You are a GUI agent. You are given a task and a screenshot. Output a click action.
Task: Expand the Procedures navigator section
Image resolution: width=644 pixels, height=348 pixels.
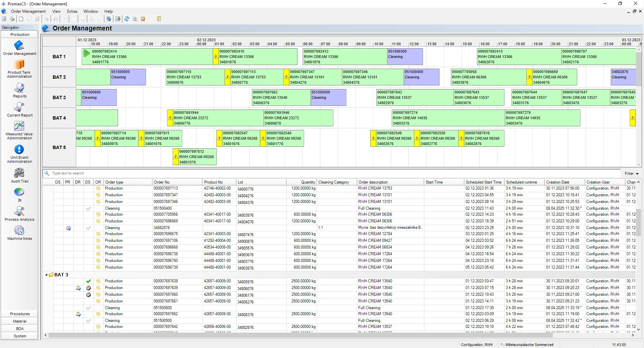pyautogui.click(x=19, y=314)
